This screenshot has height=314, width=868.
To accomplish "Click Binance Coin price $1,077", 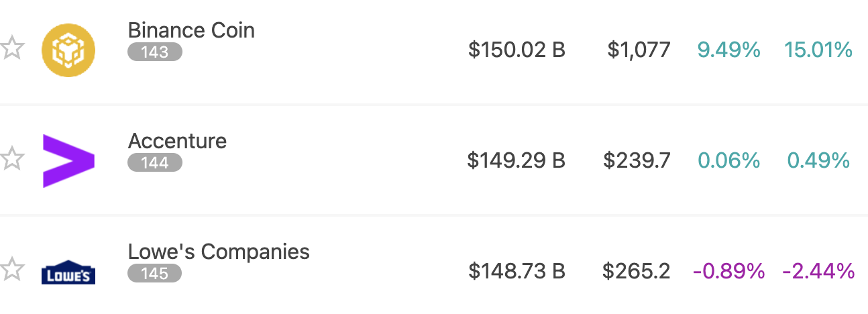I will point(639,50).
